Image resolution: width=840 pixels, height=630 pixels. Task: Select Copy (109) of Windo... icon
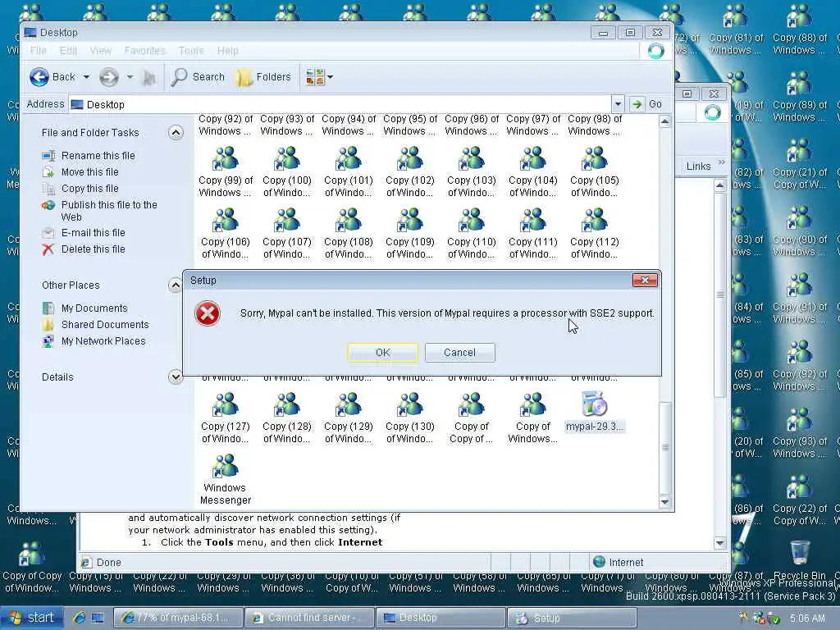pos(410,233)
